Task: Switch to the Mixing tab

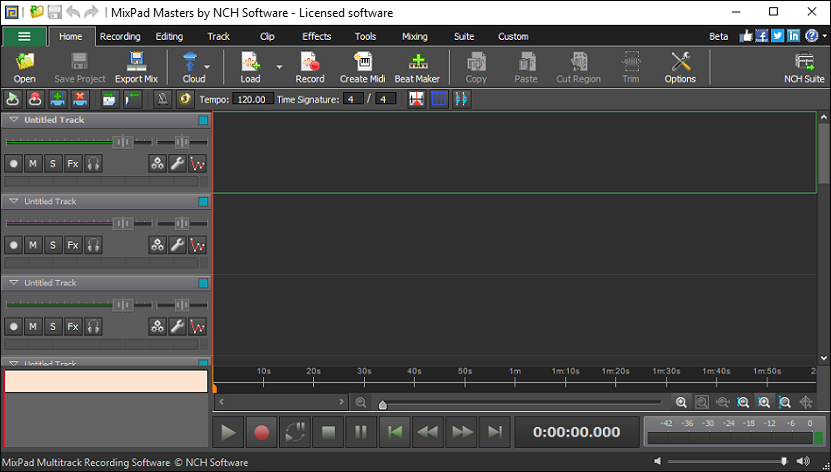Action: 414,37
